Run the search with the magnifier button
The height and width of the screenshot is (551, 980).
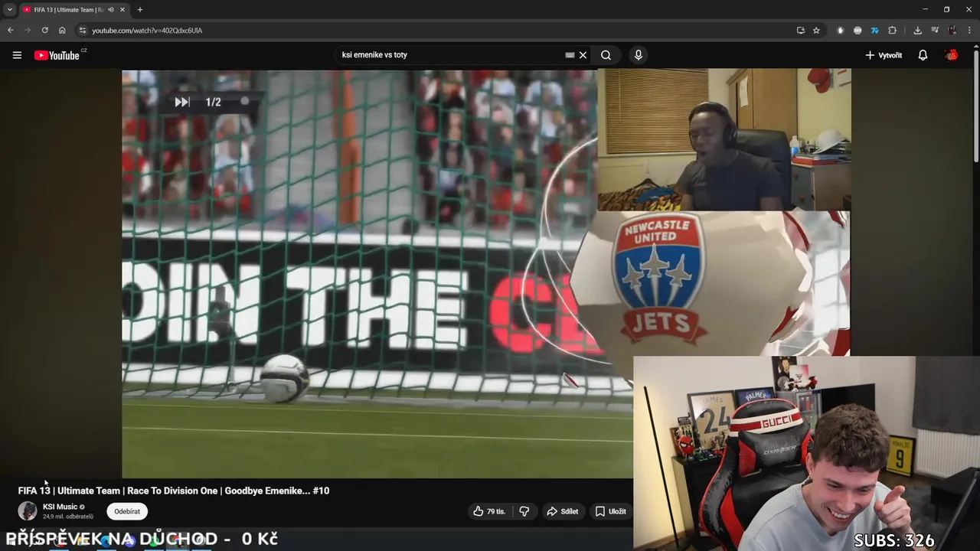606,55
